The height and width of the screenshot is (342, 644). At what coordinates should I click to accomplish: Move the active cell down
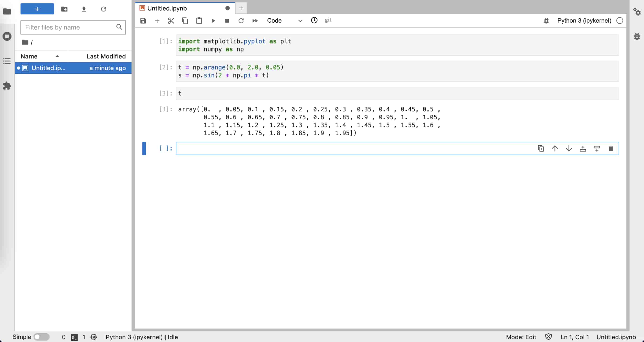[569, 148]
